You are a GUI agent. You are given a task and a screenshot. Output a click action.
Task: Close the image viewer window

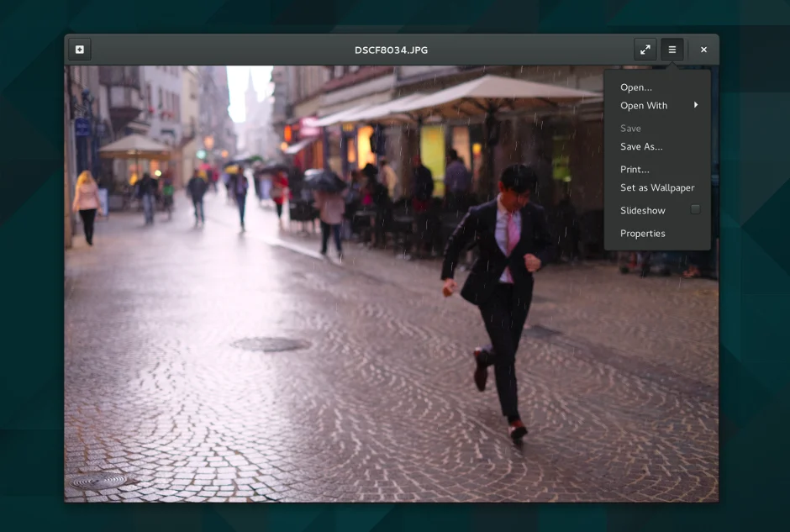pos(703,50)
